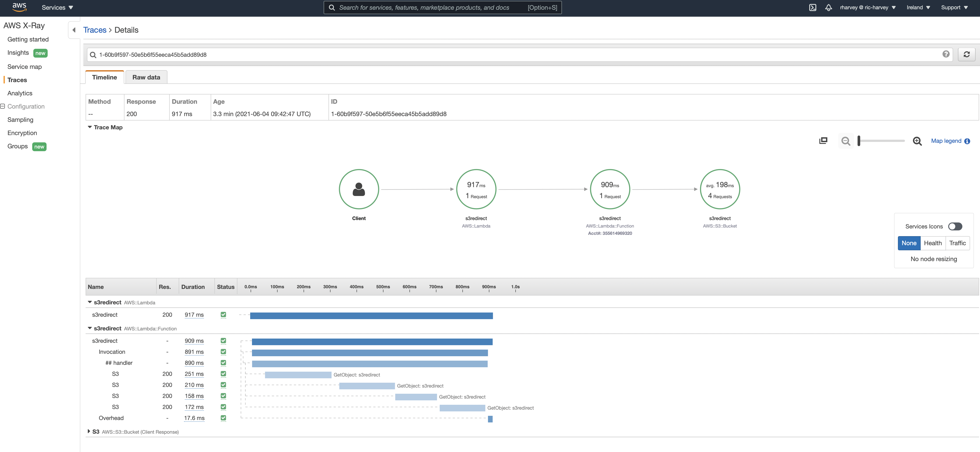
Task: Collapse the left navigation sidebar arrow
Action: click(x=74, y=30)
